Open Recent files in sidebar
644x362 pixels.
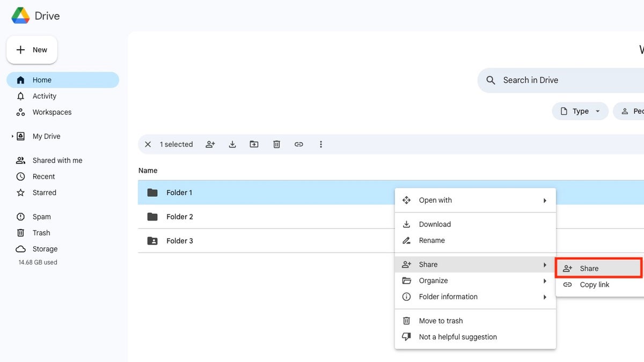pyautogui.click(x=43, y=176)
